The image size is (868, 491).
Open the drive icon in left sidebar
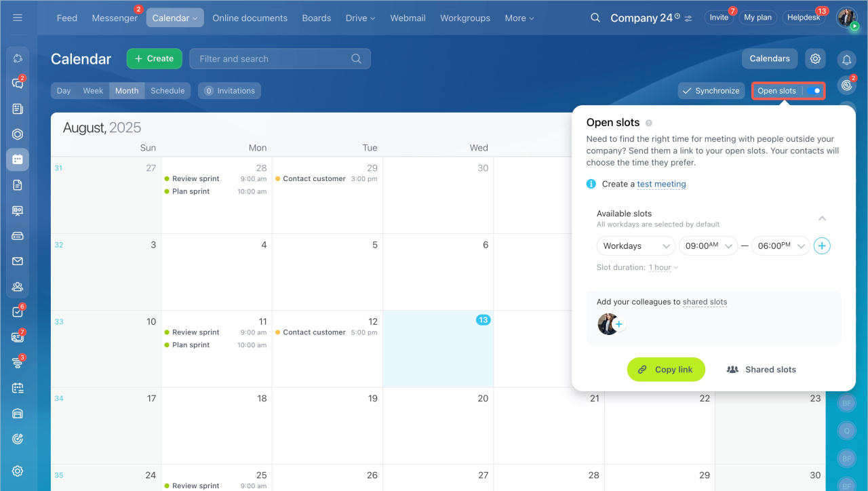click(18, 236)
